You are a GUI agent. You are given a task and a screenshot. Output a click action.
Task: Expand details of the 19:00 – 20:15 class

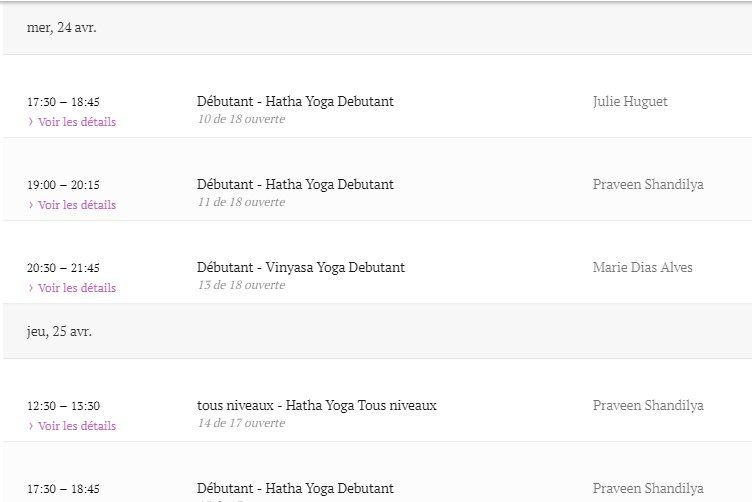tap(77, 205)
